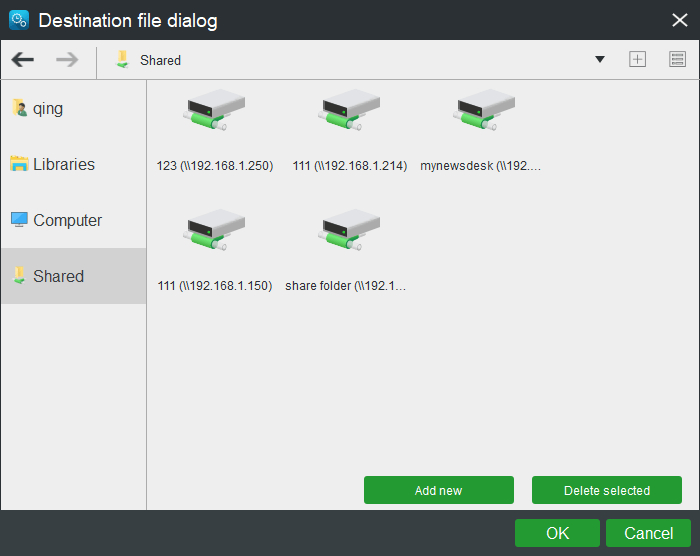This screenshot has width=700, height=556.
Task: Go back with the left arrow
Action: 23,59
